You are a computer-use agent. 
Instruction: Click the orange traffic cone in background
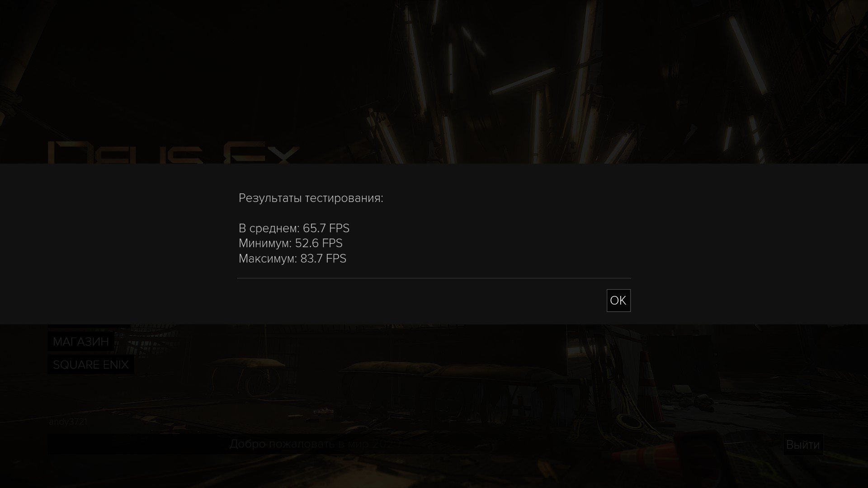[649, 380]
